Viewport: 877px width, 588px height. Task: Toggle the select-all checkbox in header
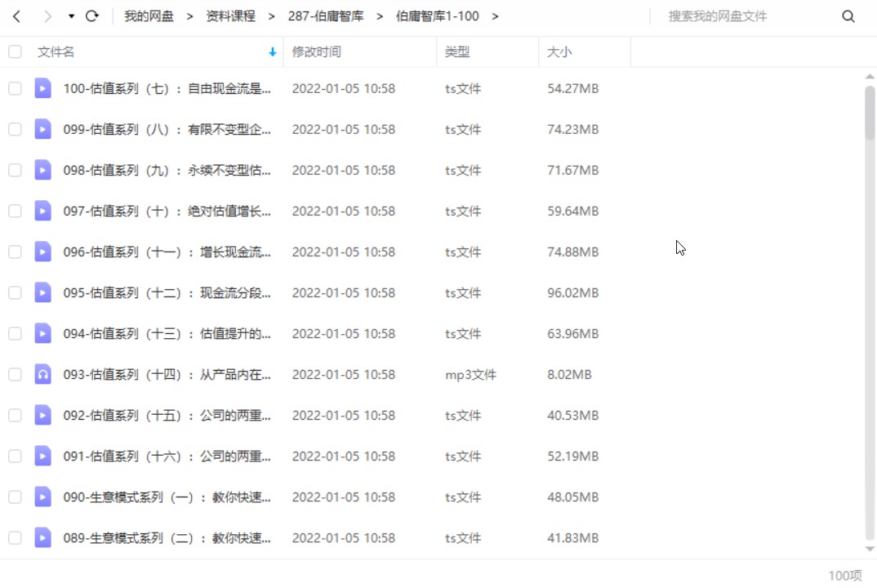tap(15, 52)
